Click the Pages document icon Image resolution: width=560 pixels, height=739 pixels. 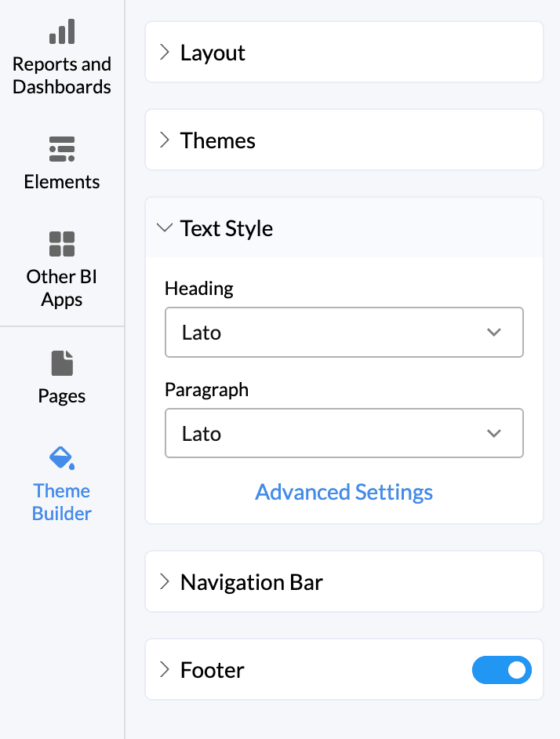coord(62,363)
